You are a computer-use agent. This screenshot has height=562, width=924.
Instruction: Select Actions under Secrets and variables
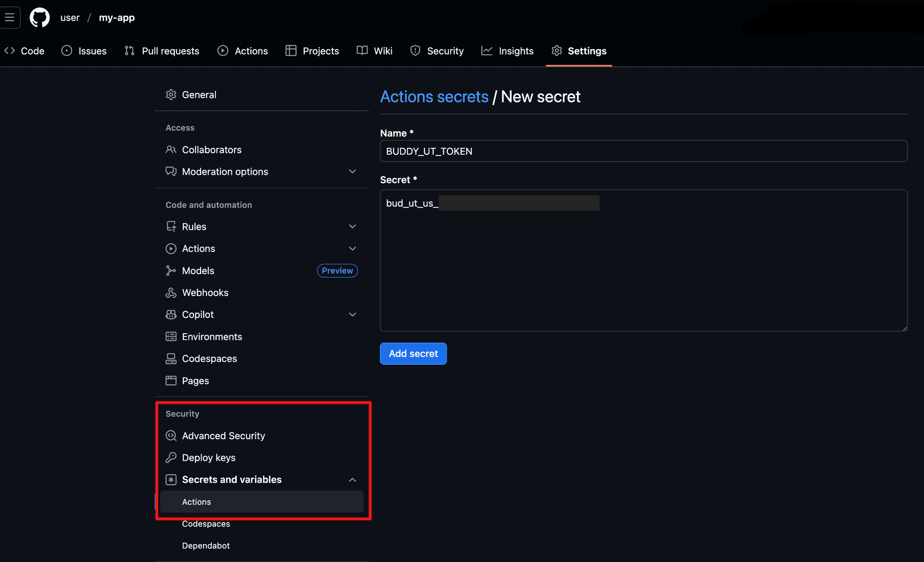[196, 501]
